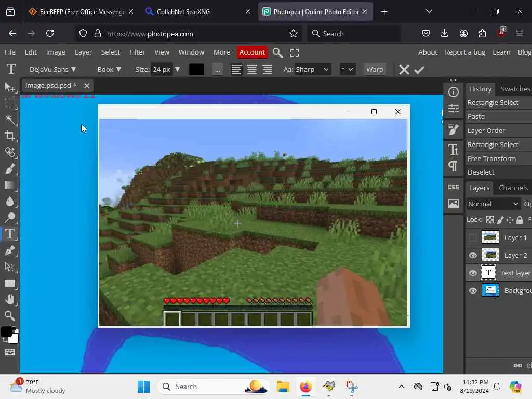This screenshot has width=532, height=399.
Task: Select the Brush tool
Action: (x=9, y=168)
